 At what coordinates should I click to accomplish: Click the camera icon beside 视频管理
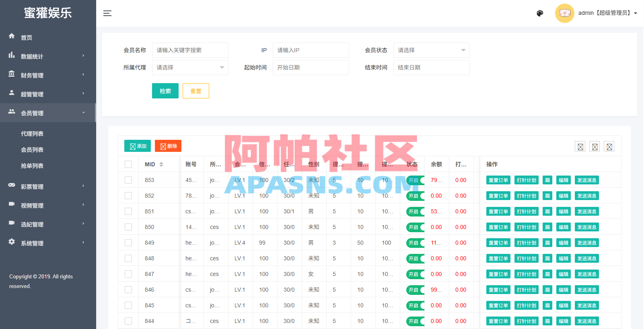pos(12,204)
